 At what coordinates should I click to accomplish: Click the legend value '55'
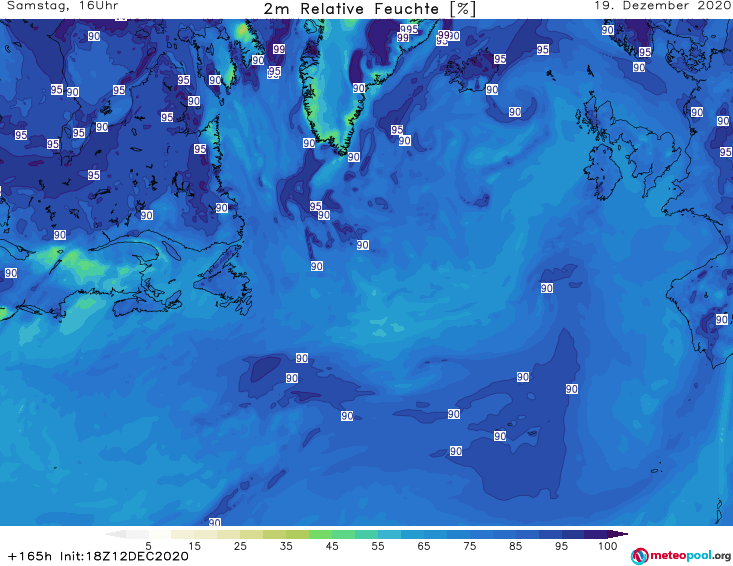[x=378, y=546]
